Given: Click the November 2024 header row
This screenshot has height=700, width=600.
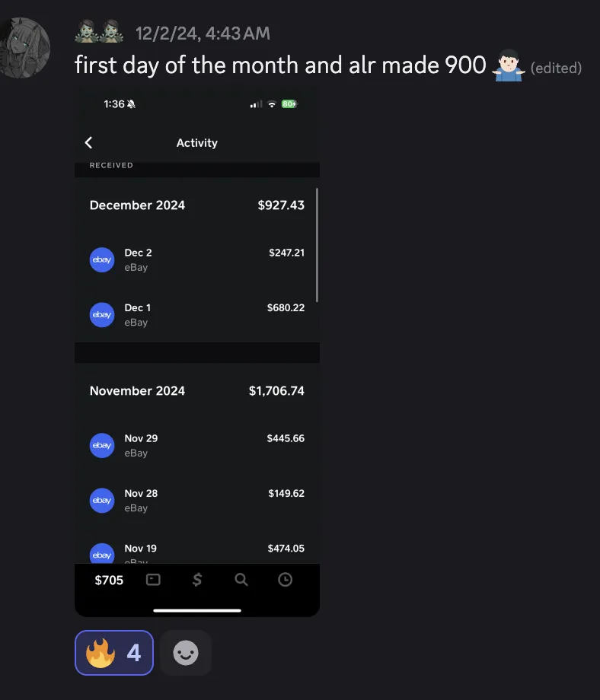Looking at the screenshot, I should 196,391.
